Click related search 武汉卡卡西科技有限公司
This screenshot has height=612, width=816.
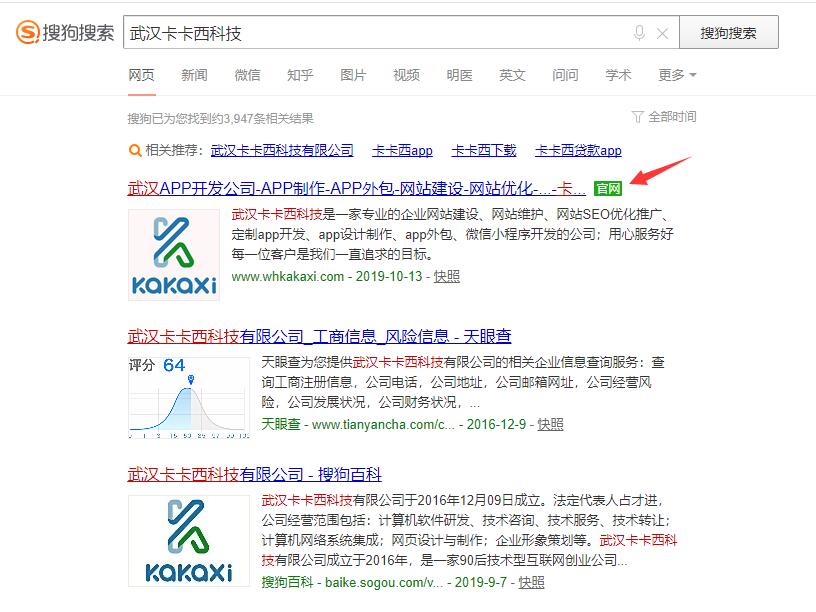point(282,150)
